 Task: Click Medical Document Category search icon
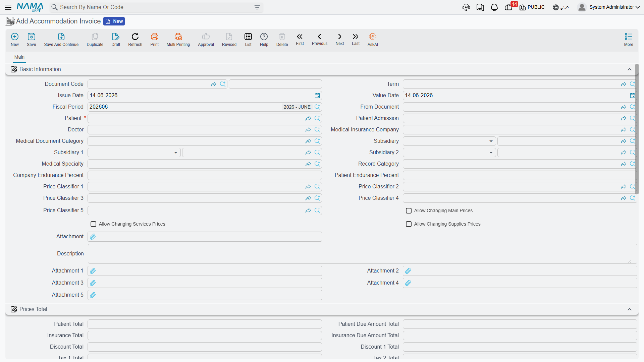tap(317, 141)
